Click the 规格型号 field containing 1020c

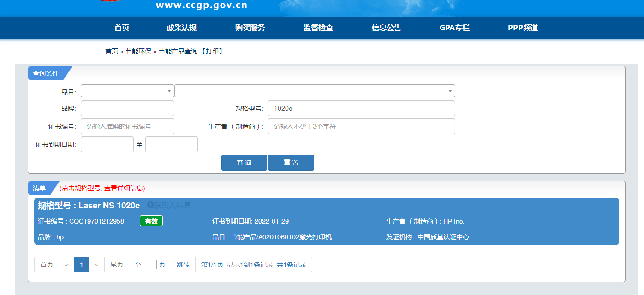coord(362,108)
